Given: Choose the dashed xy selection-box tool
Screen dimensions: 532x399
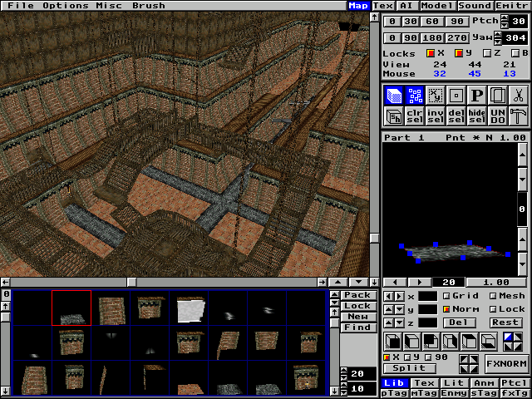Looking at the screenshot, I should (x=436, y=96).
